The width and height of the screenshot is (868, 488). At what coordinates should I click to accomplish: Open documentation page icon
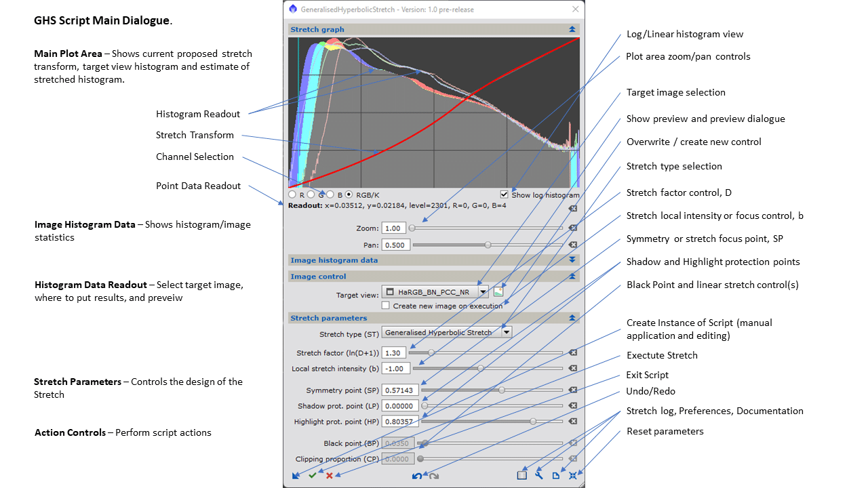click(x=556, y=476)
